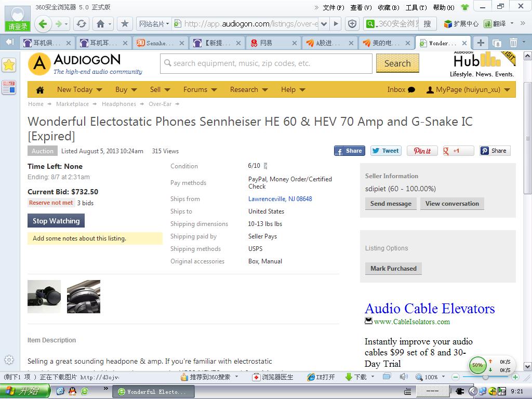Open the 文件(F) menu
532x399 pixels.
pyautogui.click(x=333, y=7)
